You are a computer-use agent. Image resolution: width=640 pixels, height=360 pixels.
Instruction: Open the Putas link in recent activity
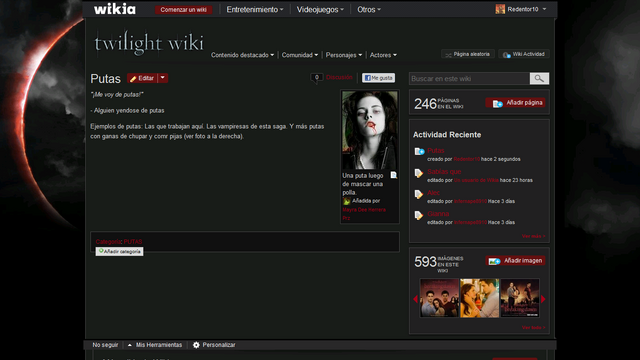click(x=436, y=151)
